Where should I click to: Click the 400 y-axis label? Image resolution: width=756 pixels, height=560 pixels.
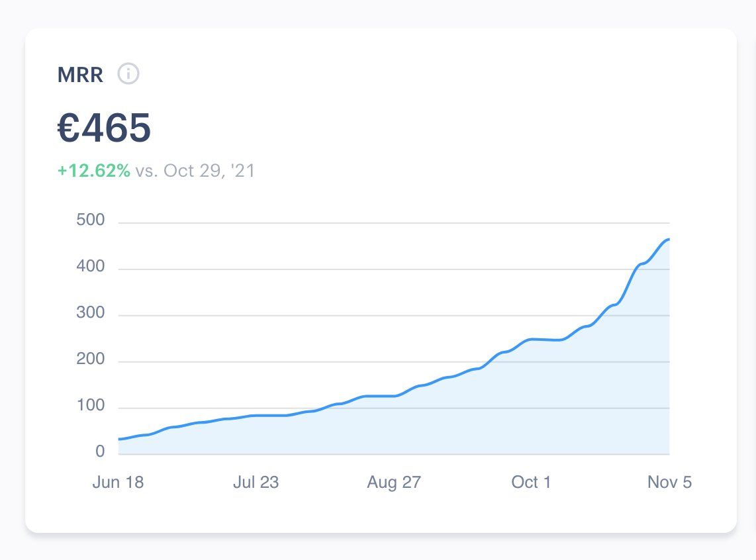[91, 267]
